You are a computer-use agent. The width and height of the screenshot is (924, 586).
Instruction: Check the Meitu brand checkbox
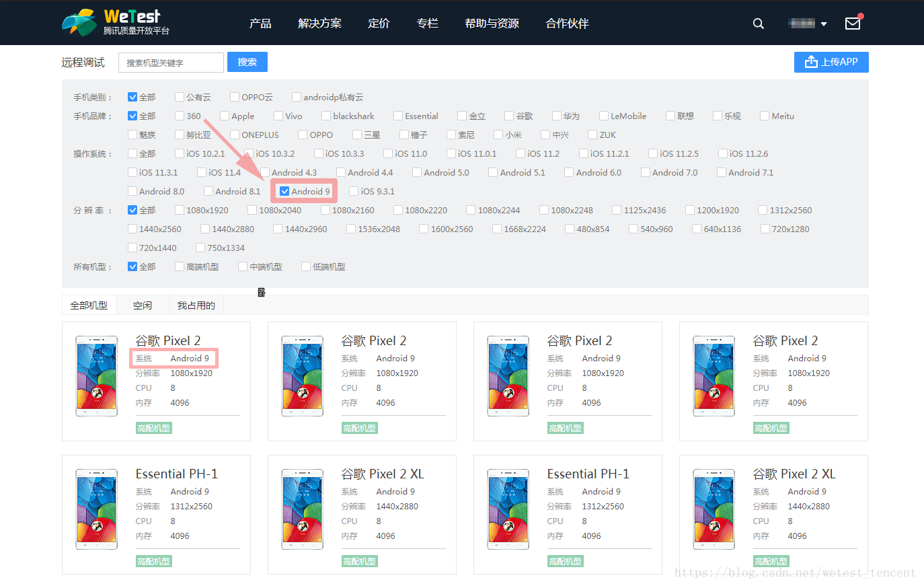[x=765, y=116]
